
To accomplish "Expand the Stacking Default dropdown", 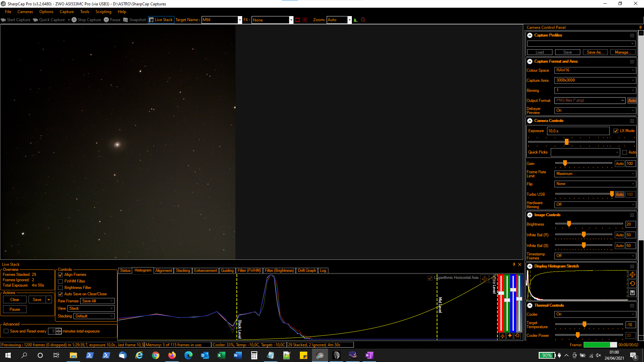I will (x=94, y=316).
